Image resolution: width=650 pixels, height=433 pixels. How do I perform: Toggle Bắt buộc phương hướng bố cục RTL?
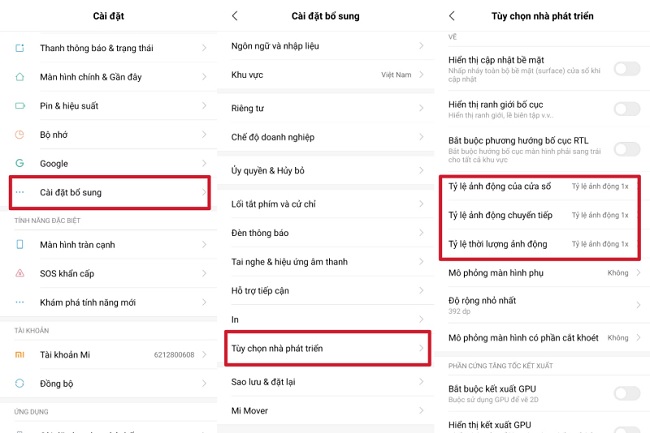coord(626,149)
